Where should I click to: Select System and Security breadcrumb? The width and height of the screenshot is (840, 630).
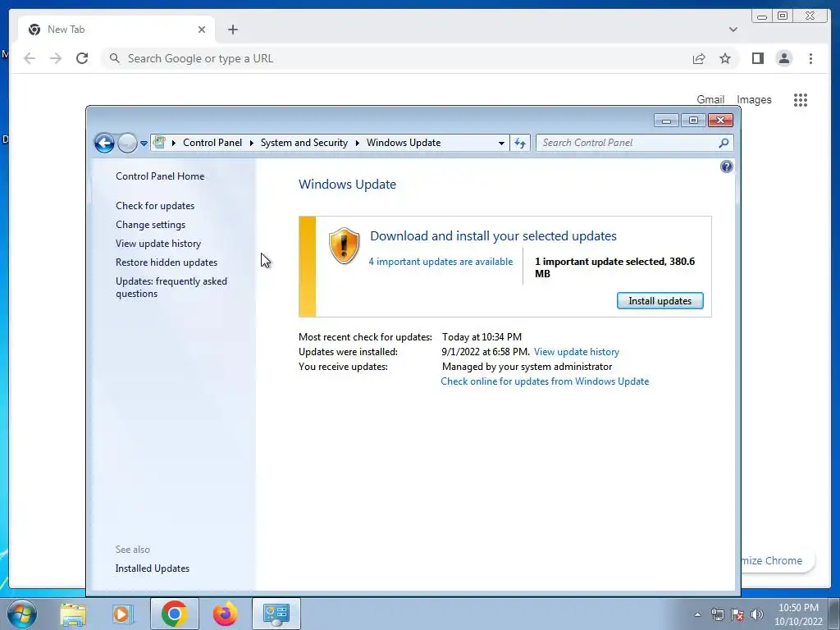pos(304,143)
